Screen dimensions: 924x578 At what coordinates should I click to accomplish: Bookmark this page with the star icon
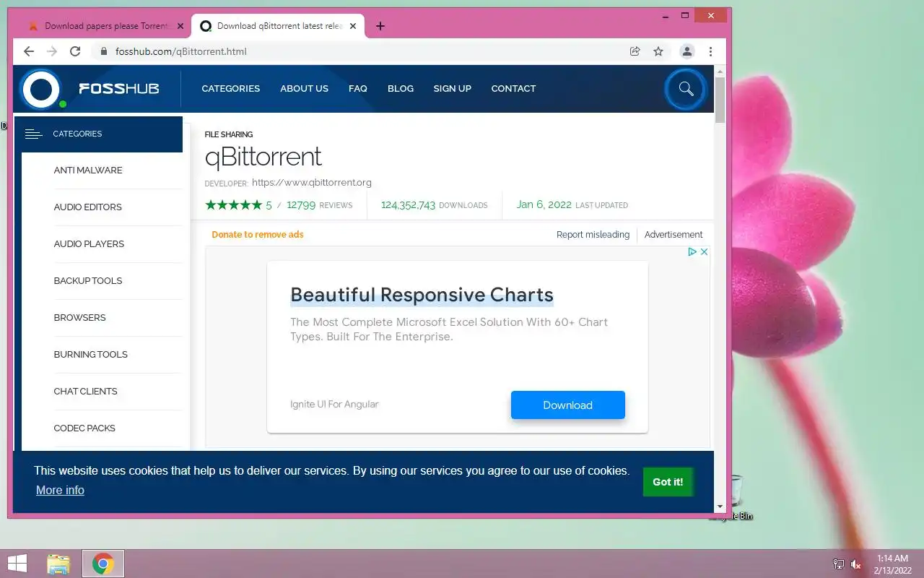pos(658,51)
